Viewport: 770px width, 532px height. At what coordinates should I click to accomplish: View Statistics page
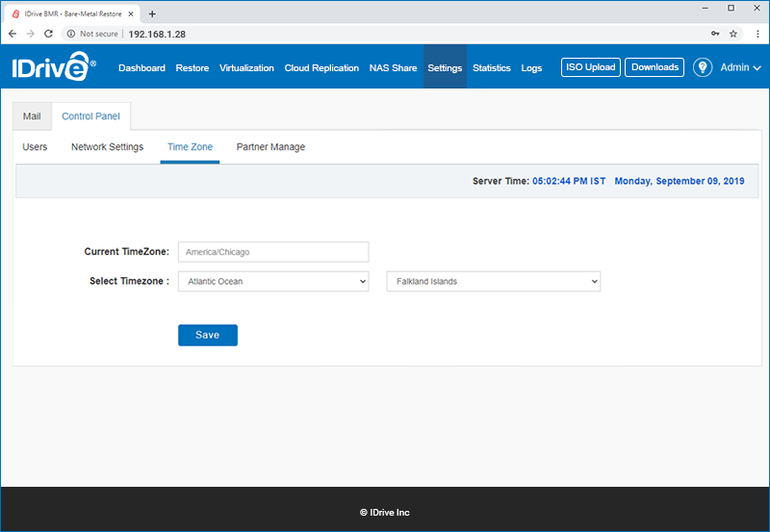coord(492,67)
